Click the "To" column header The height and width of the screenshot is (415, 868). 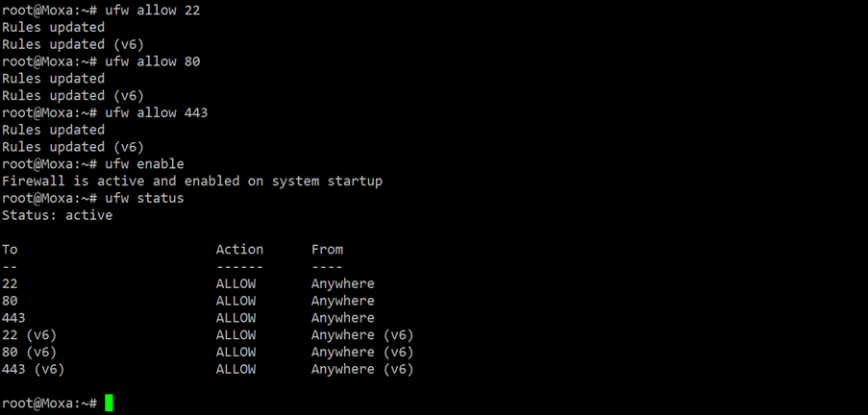pos(10,250)
